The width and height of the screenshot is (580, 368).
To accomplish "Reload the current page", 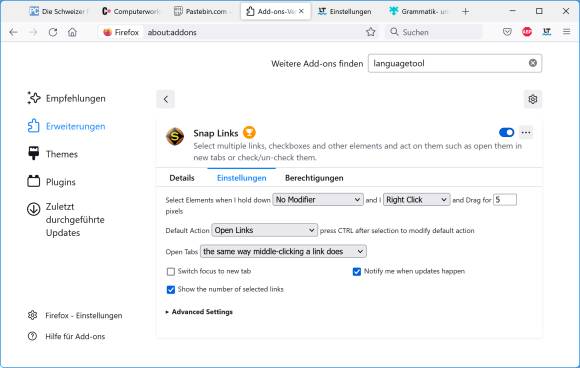I will 53,32.
